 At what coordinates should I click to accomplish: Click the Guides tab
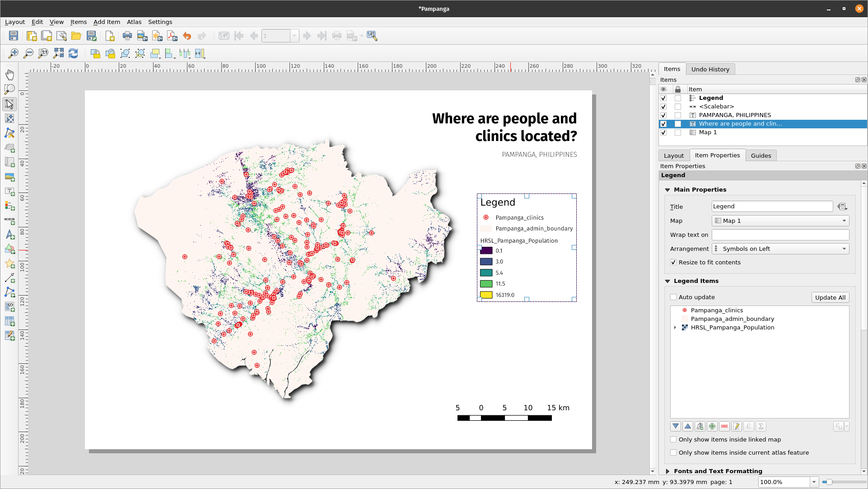pos(761,155)
